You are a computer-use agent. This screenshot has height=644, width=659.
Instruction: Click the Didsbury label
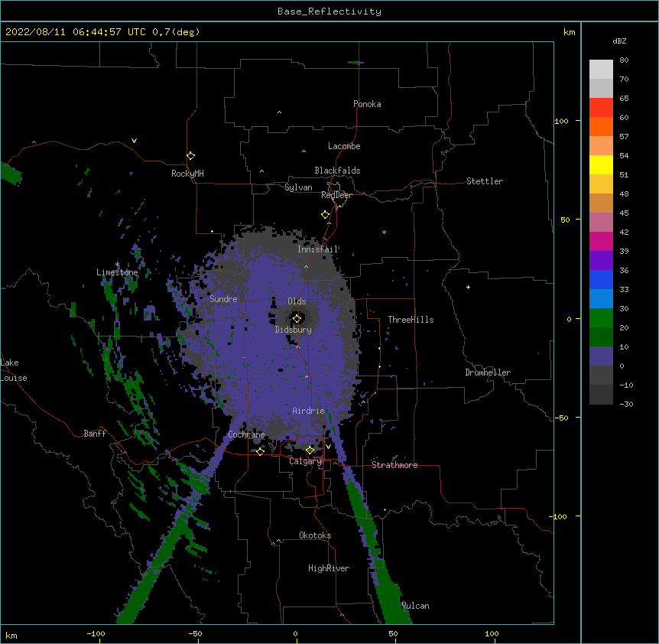click(294, 330)
